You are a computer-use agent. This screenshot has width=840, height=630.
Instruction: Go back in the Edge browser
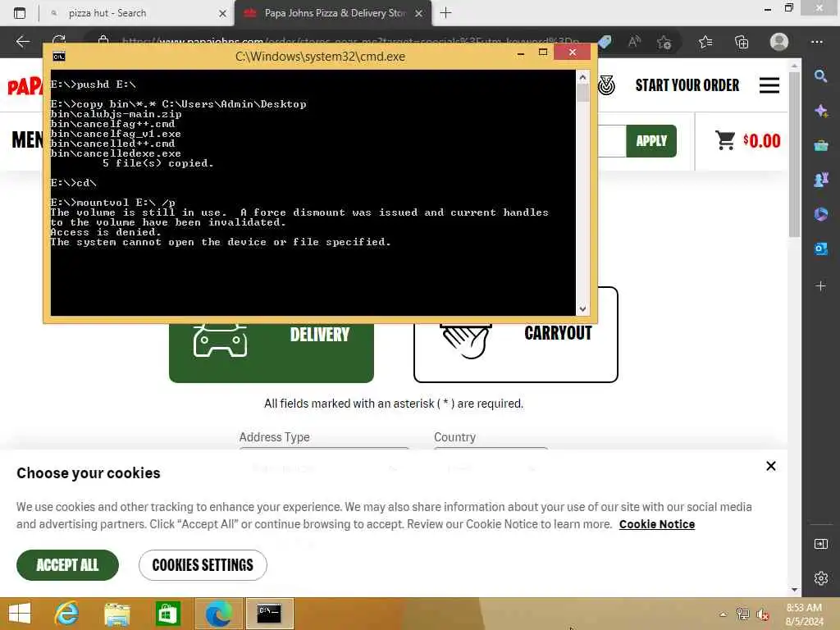[x=22, y=41]
